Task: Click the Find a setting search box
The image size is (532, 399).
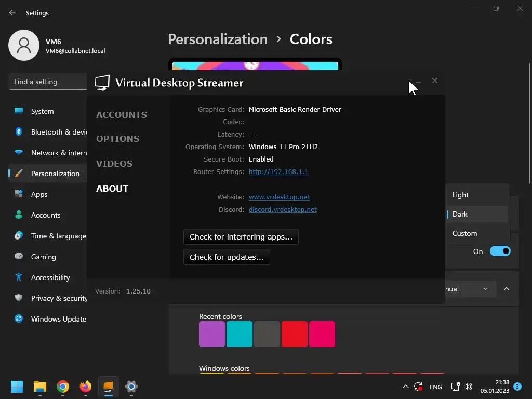Action: [47, 82]
